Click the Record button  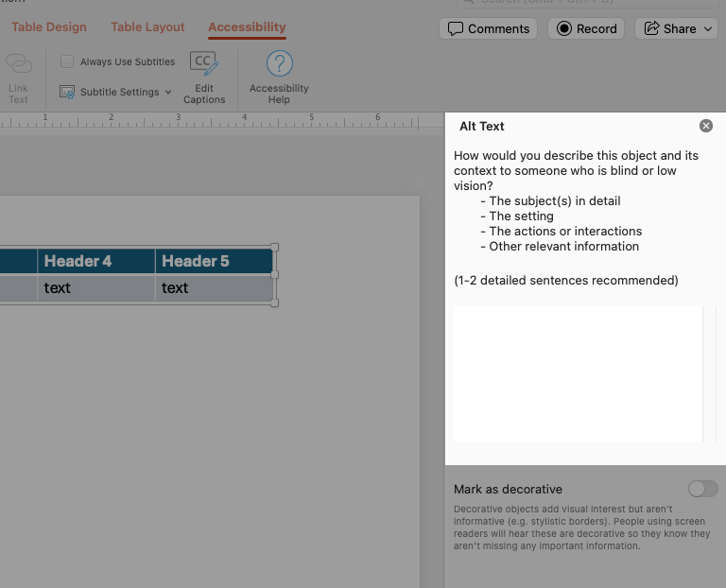tap(586, 28)
